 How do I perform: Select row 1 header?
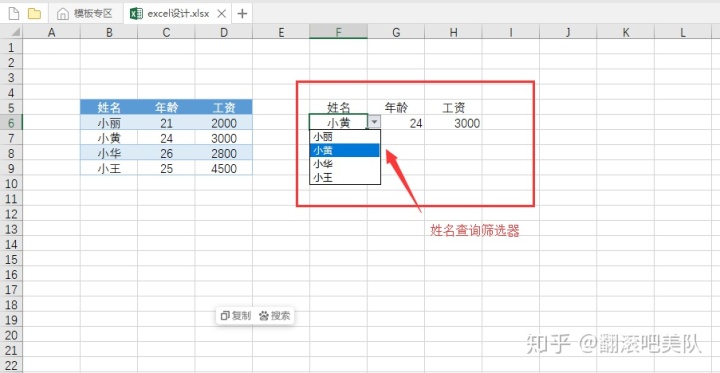click(11, 47)
